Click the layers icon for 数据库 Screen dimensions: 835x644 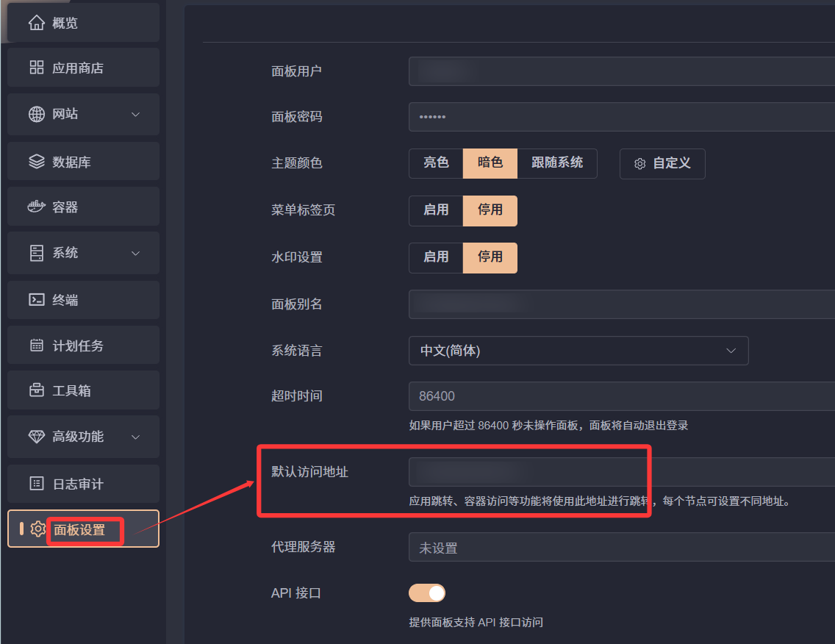(37, 162)
